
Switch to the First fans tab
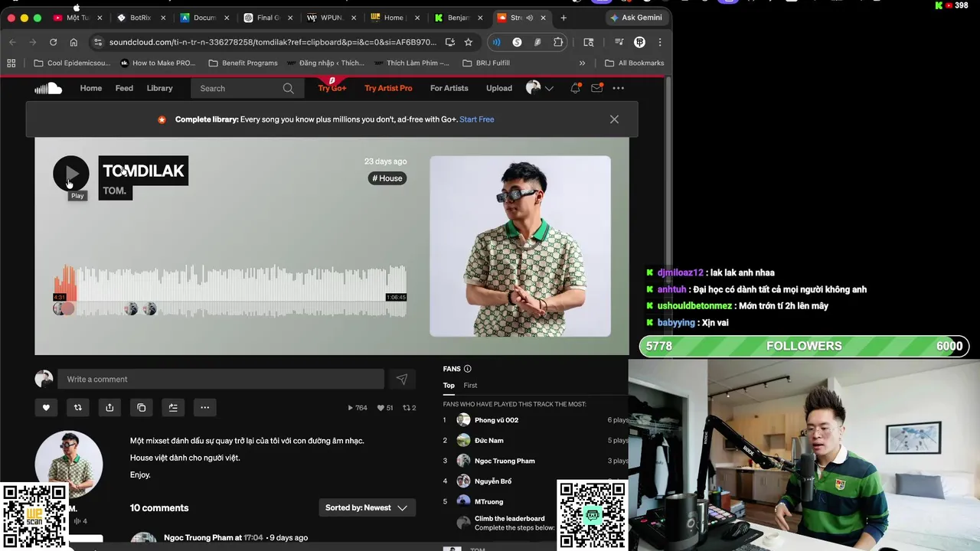[470, 385]
